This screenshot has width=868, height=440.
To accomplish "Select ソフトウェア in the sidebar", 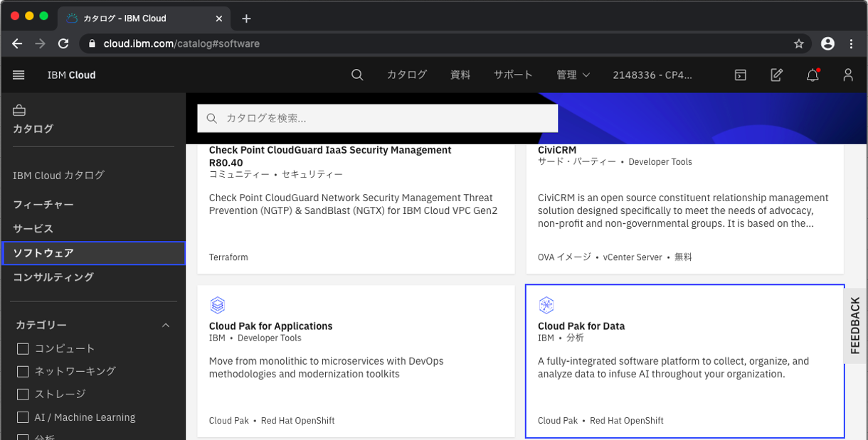I will click(93, 253).
